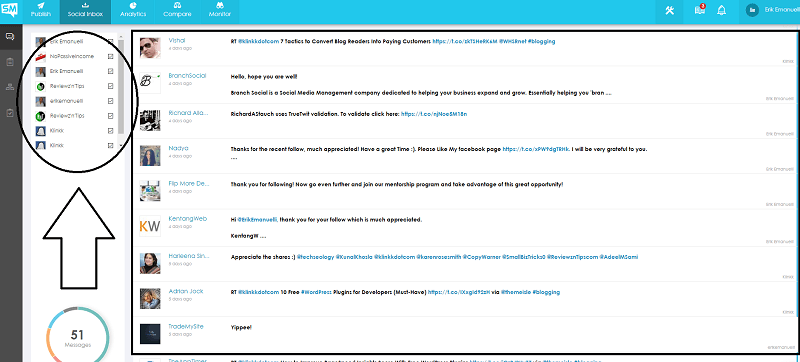Click @WHSRnet mention in Vishal's message
Viewport: 800px width, 362px height.
pyautogui.click(x=513, y=41)
